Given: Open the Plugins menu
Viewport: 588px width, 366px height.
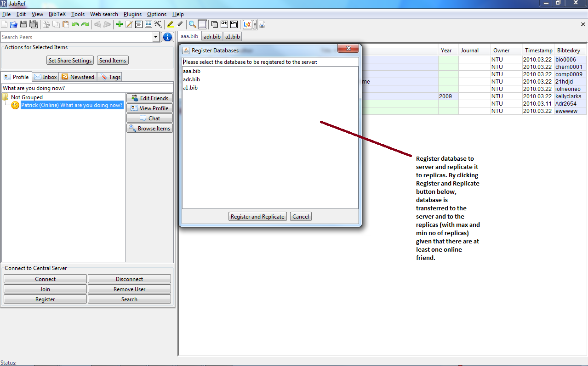Looking at the screenshot, I should pos(133,14).
